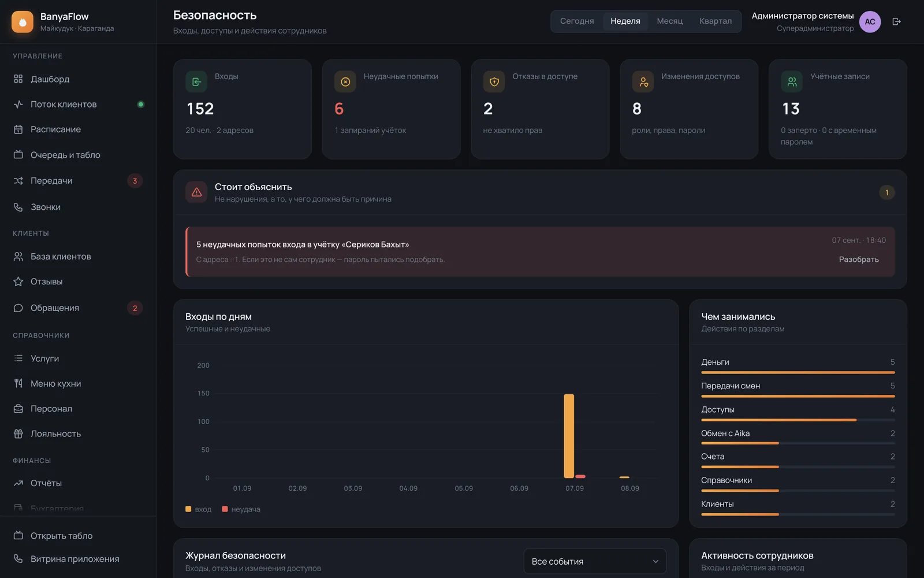The height and width of the screenshot is (578, 924).
Task: Click the Передачи смен row label
Action: click(731, 386)
